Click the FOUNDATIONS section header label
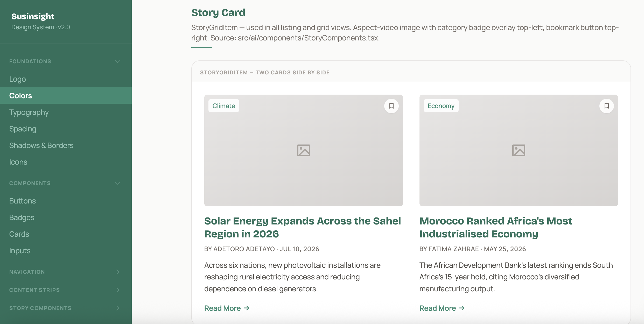 tap(30, 61)
